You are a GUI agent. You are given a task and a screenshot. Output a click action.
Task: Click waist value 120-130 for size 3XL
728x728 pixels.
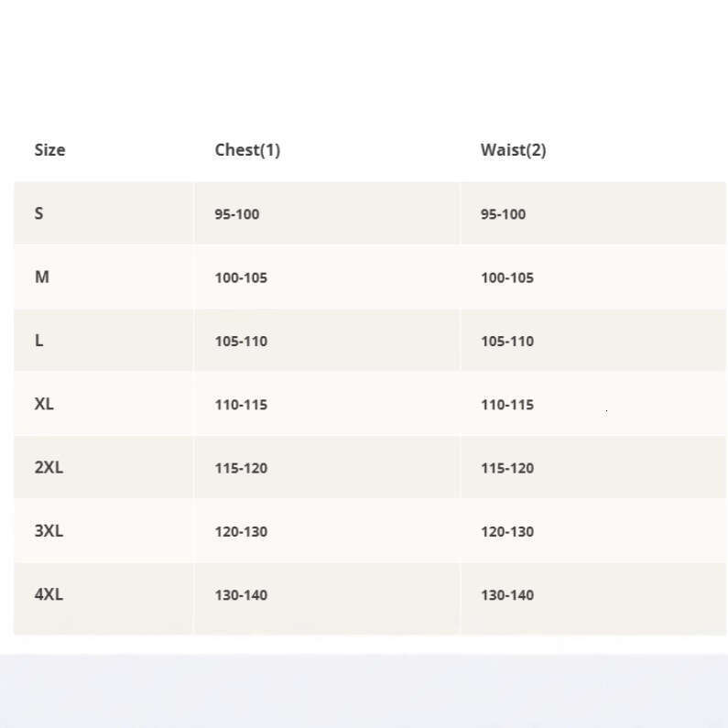(506, 532)
